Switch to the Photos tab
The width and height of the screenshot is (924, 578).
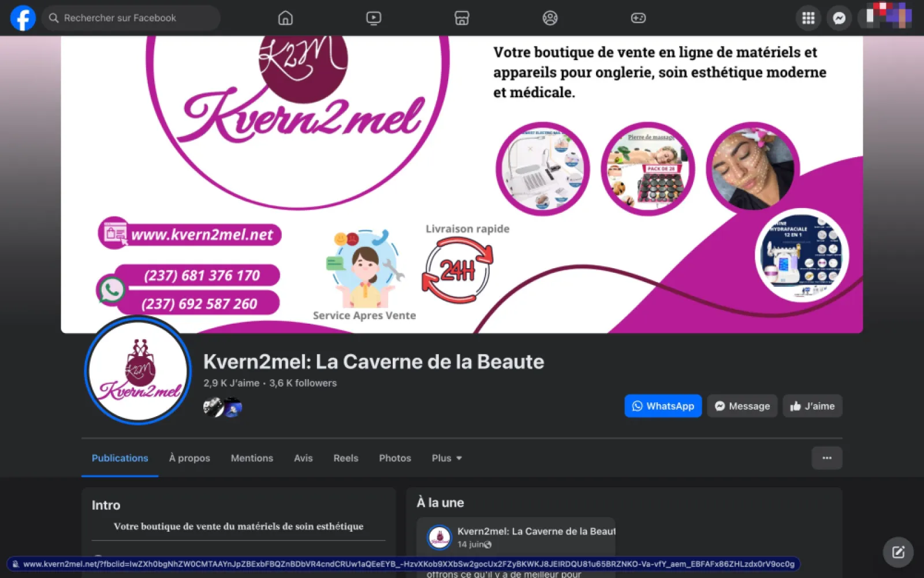click(x=395, y=458)
